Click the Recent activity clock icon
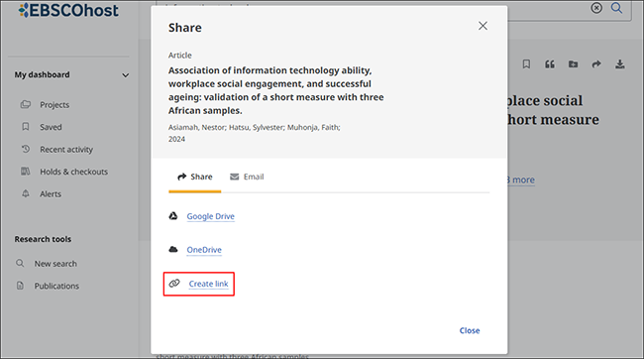Viewport: 644px width, 359px height. pos(26,149)
